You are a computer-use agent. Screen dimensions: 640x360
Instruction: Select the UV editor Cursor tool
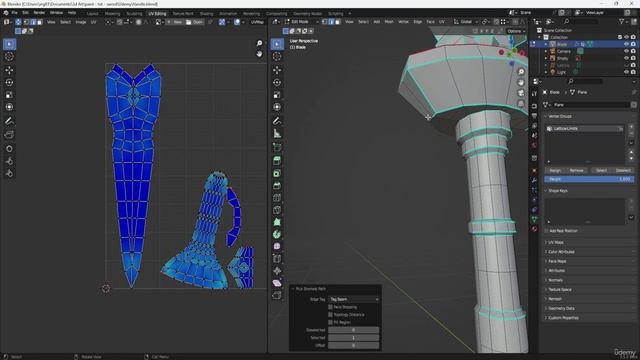[x=9, y=56]
